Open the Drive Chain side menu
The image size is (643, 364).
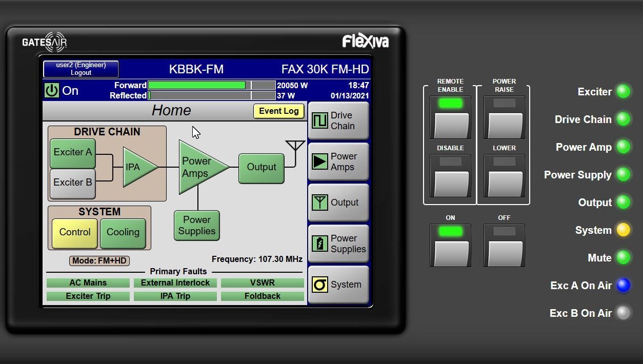338,121
